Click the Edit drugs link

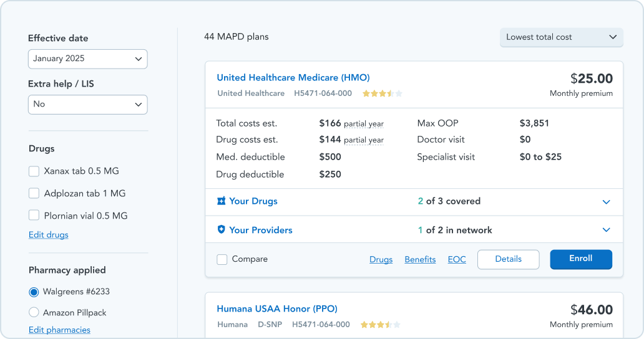point(49,235)
